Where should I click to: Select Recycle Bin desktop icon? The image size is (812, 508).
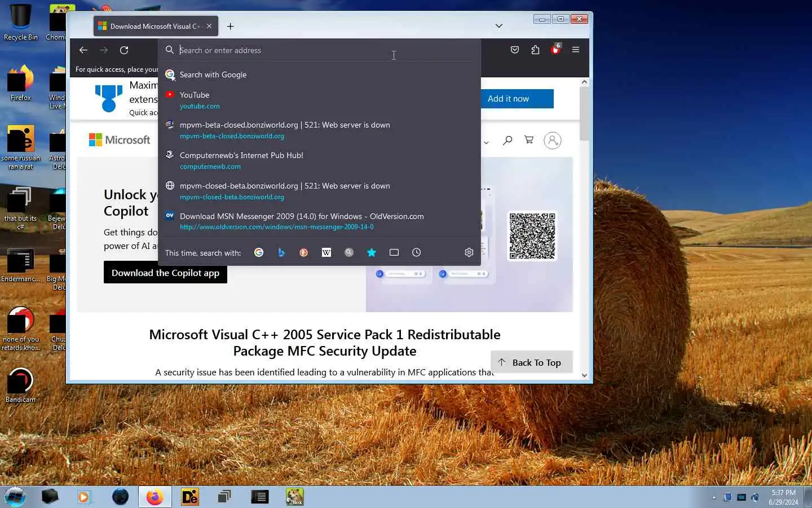click(x=21, y=22)
